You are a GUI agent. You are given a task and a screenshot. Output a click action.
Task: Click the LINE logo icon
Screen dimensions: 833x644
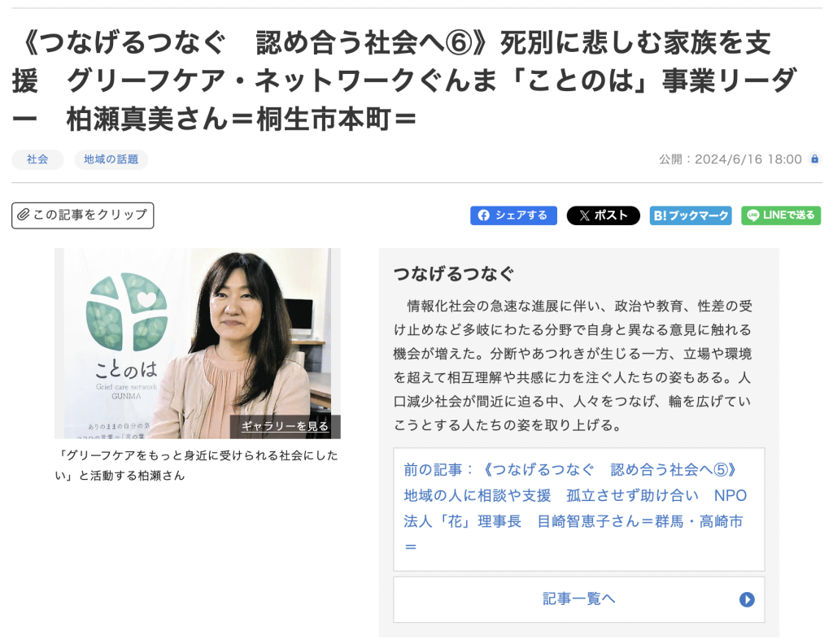click(752, 215)
